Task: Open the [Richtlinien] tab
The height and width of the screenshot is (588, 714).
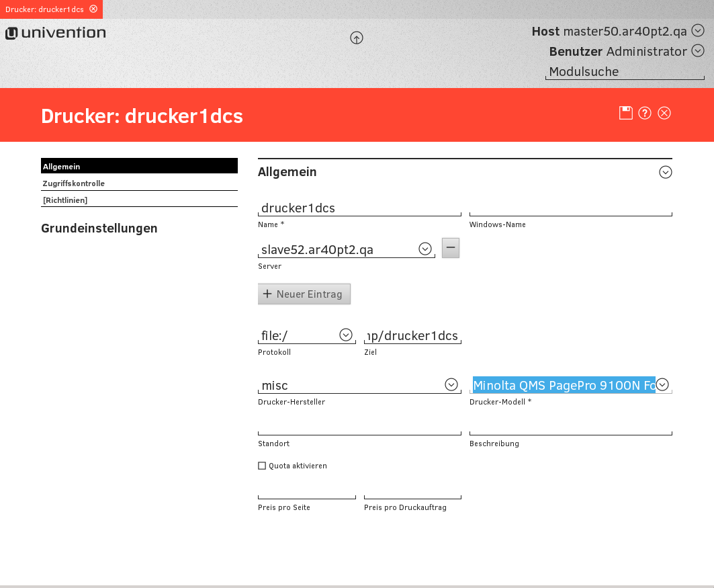Action: tap(65, 200)
